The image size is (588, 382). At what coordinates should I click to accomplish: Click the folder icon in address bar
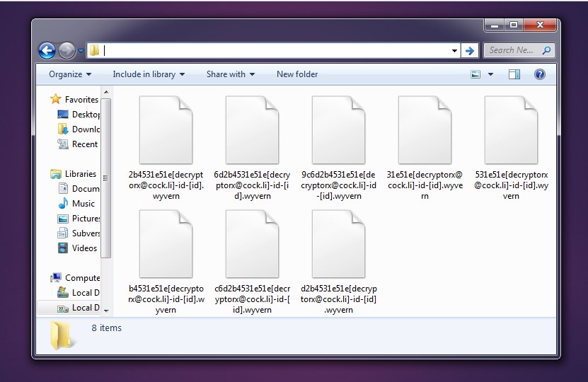[x=95, y=51]
